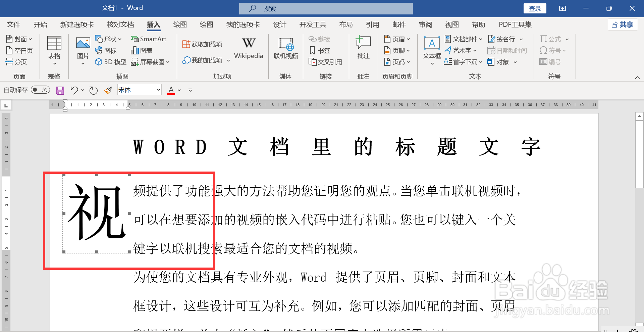Click the 登录 sign-in button
Viewport: 644px width, 332px height.
(x=535, y=8)
